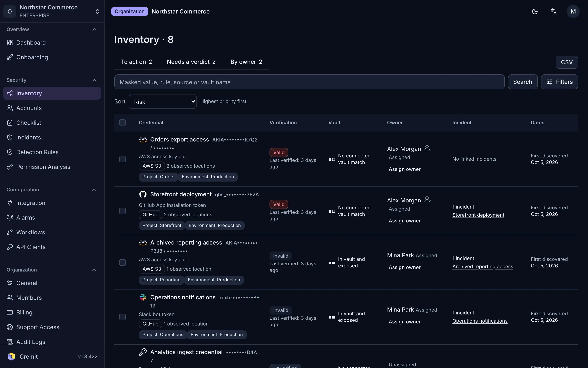Screen dimensions: 588x368
Task: Focus the masked value search field
Action: click(x=309, y=82)
